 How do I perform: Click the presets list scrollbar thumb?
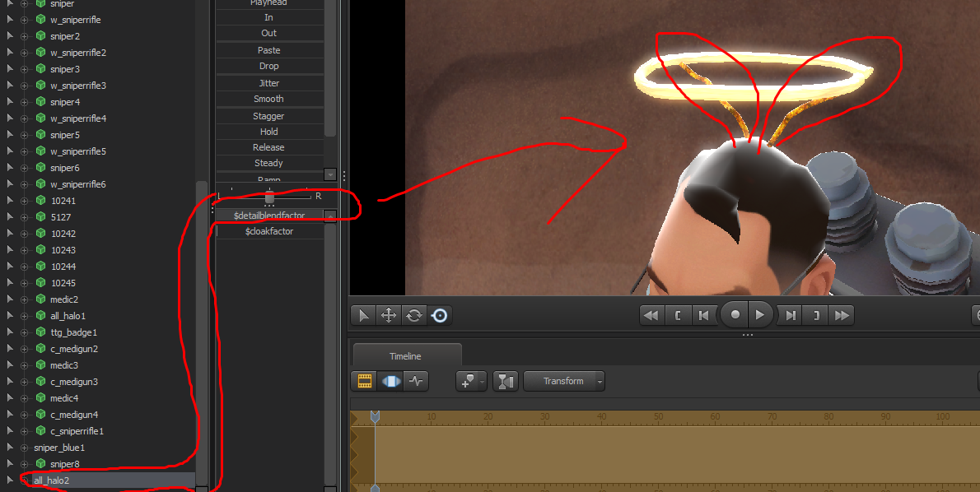pos(330,67)
